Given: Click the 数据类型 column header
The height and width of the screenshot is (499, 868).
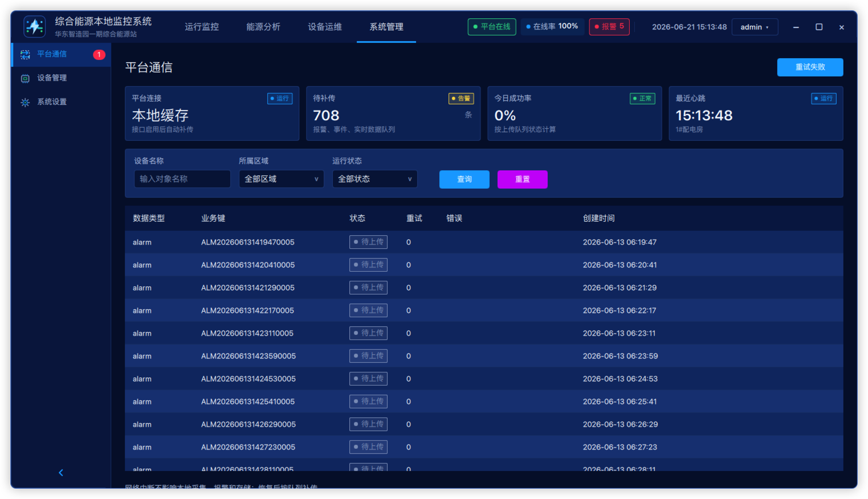Looking at the screenshot, I should 149,218.
